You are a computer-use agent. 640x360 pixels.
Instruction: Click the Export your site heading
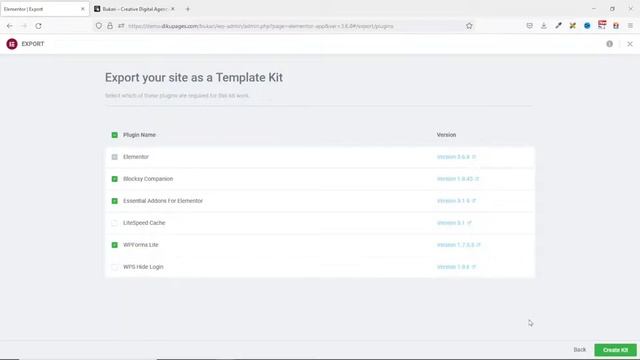(x=194, y=78)
